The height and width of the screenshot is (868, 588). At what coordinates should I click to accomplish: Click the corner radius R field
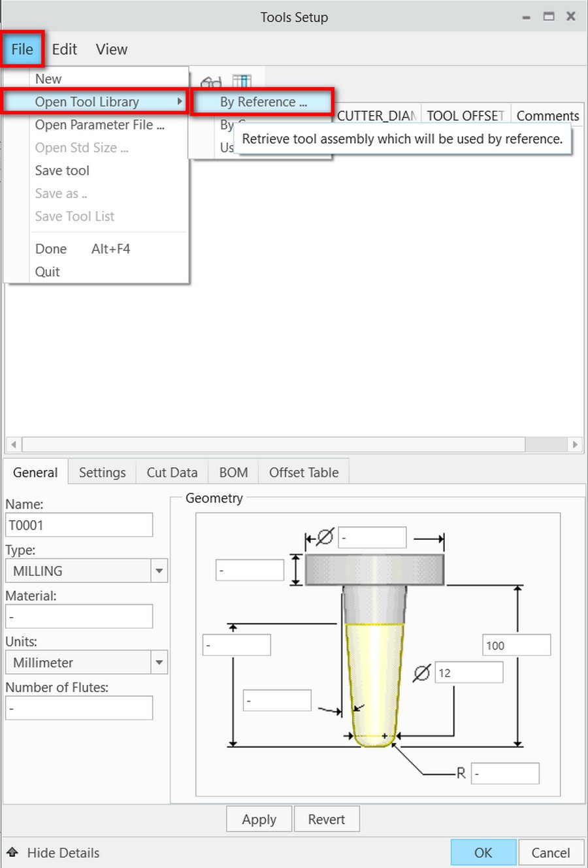click(x=505, y=773)
